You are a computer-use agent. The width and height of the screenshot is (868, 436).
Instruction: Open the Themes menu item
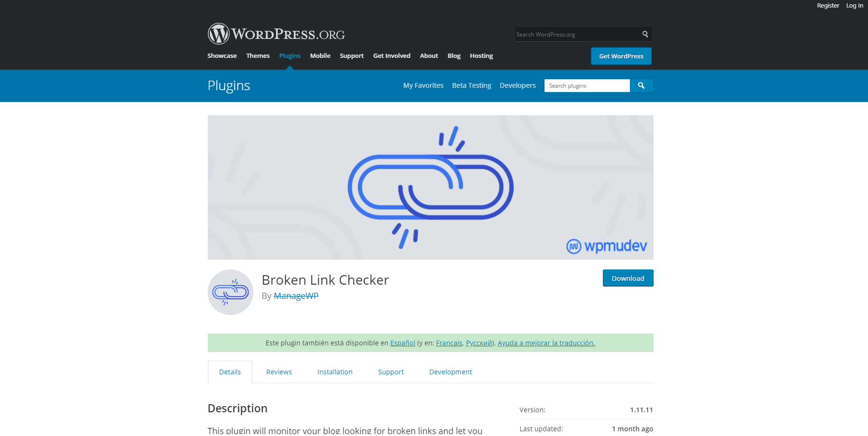tap(258, 56)
